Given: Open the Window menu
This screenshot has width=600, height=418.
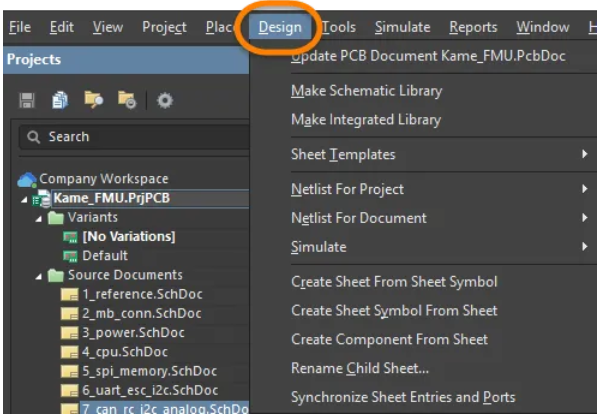Looking at the screenshot, I should pyautogui.click(x=543, y=27).
